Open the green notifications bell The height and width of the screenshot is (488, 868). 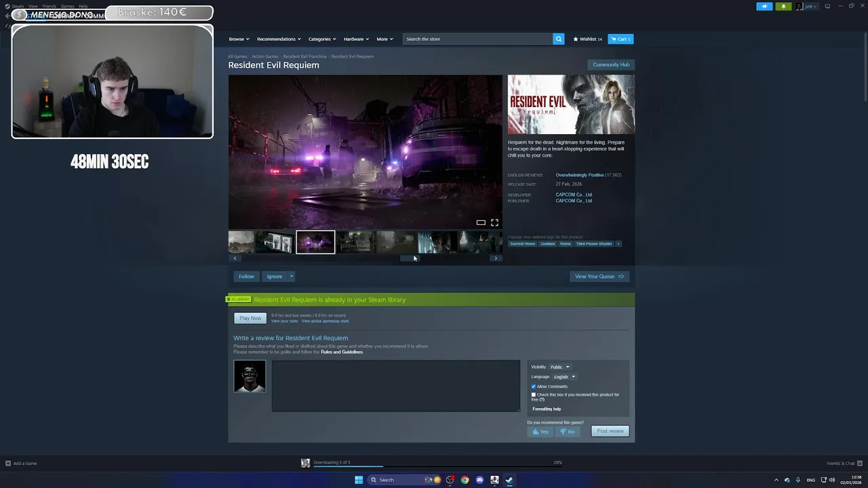coord(783,6)
